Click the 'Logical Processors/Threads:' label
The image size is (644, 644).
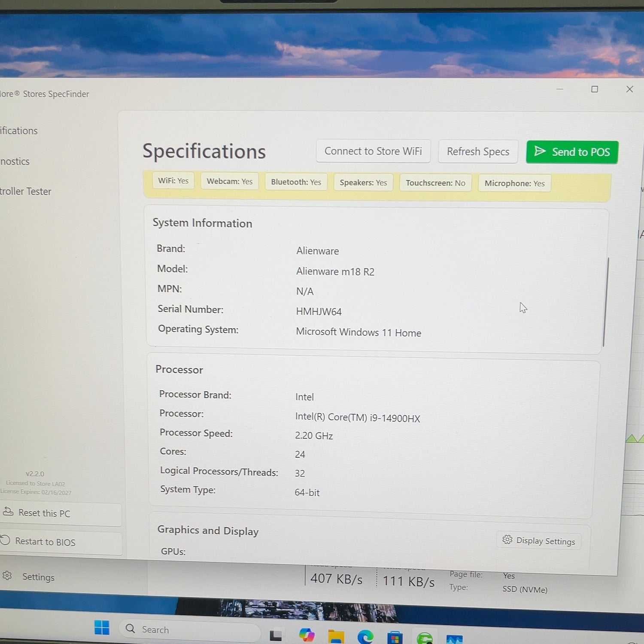point(219,471)
